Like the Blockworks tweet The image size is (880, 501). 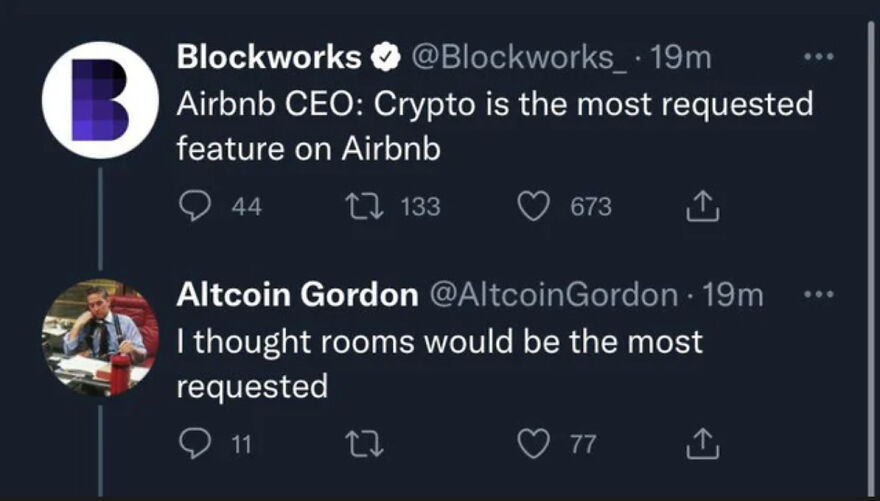536,207
